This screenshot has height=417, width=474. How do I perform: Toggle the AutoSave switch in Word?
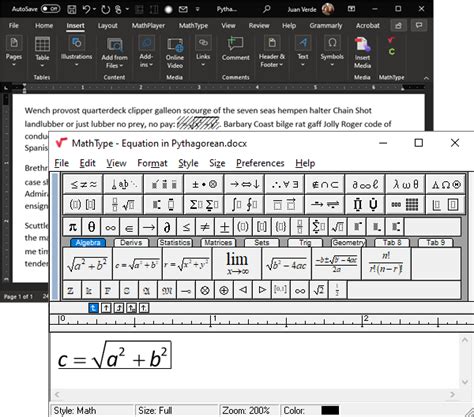[x=50, y=9]
